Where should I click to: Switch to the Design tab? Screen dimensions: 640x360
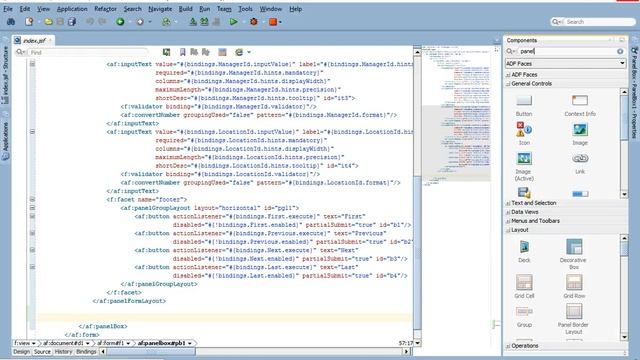pyautogui.click(x=21, y=351)
